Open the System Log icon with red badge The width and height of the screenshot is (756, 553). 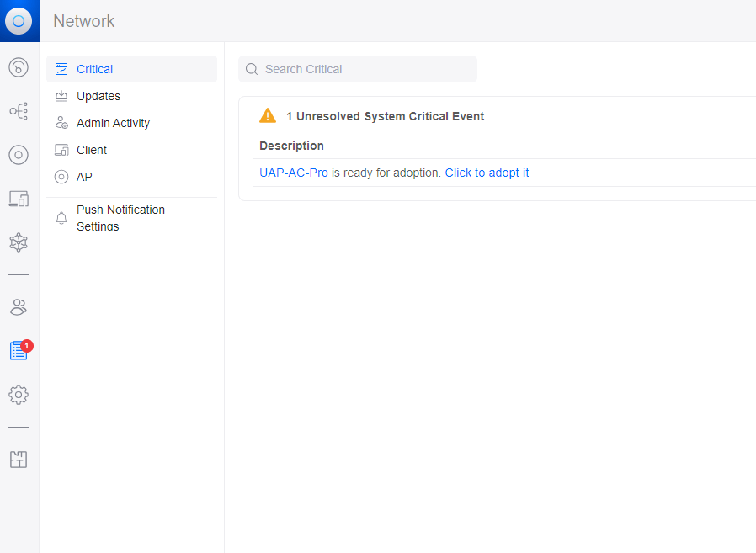19,351
